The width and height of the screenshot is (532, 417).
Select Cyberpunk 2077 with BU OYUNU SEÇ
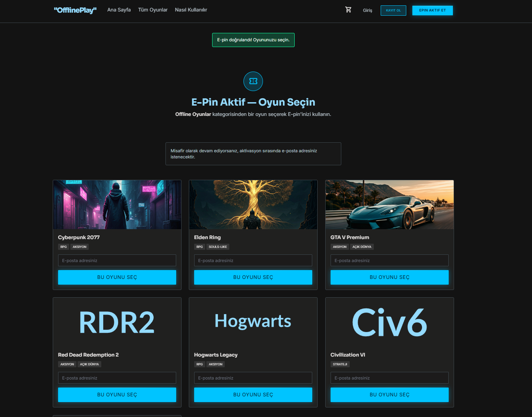[x=117, y=277]
